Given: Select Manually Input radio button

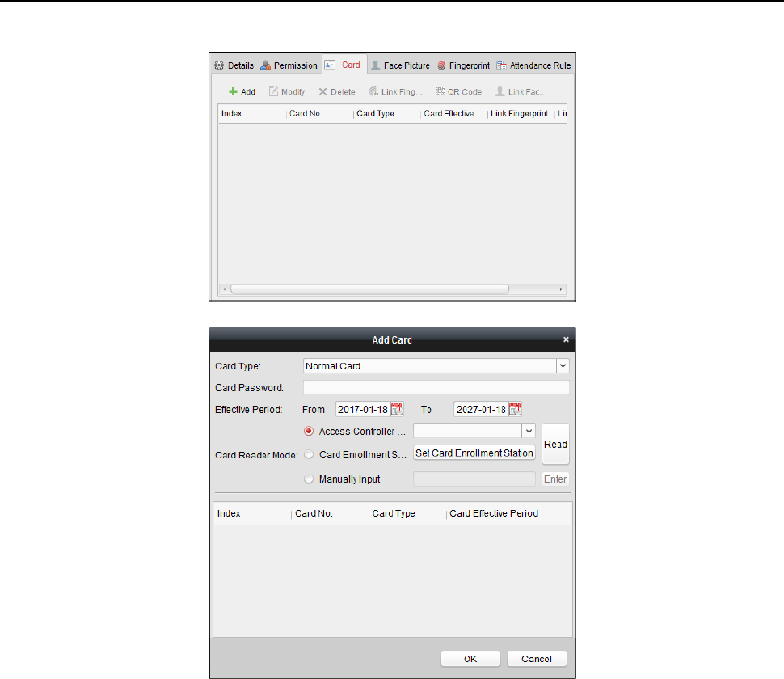Looking at the screenshot, I should pyautogui.click(x=309, y=479).
